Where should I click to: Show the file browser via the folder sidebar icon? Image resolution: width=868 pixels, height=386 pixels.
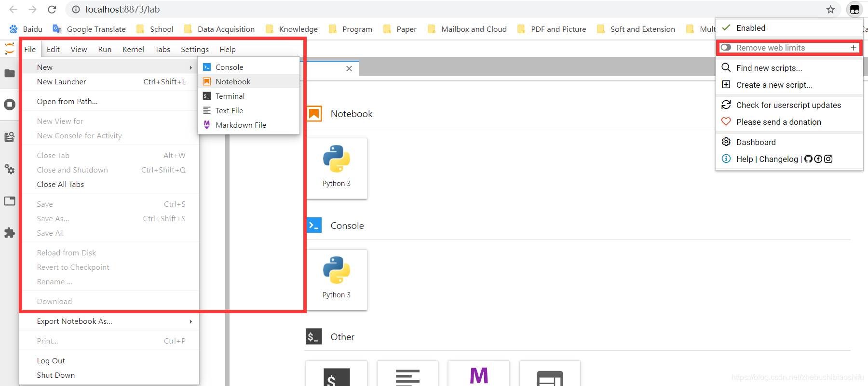tap(10, 73)
